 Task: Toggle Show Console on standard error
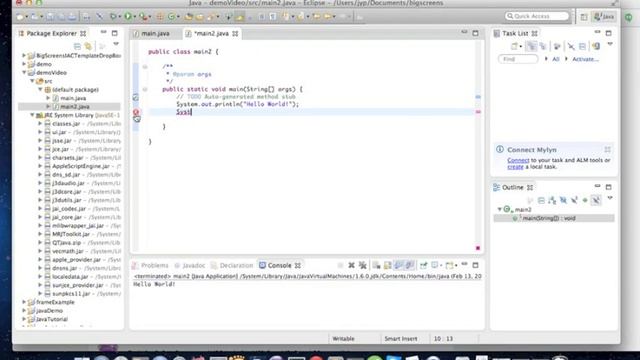(410, 265)
